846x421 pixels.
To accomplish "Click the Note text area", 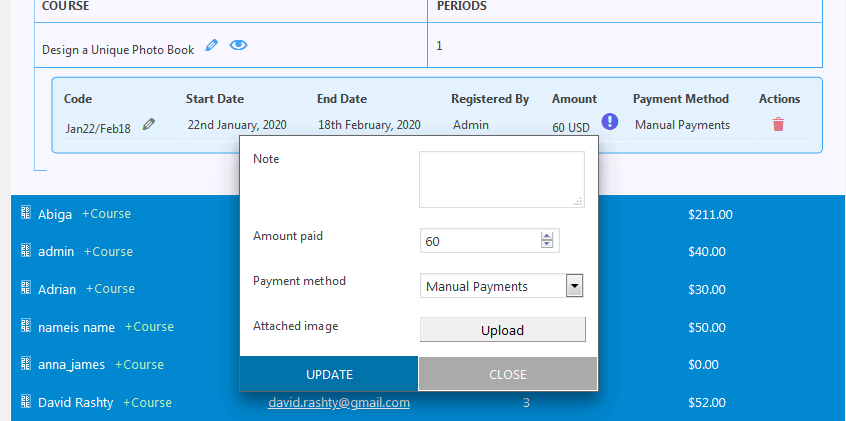I will coord(501,179).
